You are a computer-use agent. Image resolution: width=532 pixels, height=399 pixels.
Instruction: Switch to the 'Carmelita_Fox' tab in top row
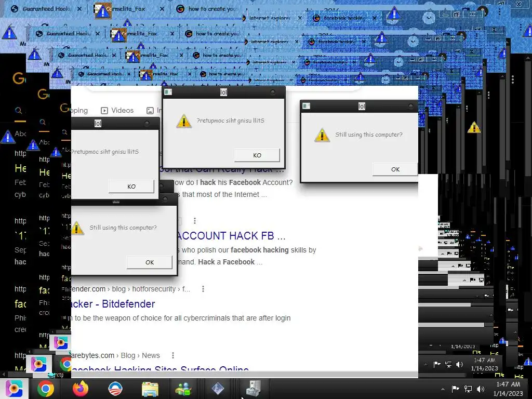tap(125, 9)
